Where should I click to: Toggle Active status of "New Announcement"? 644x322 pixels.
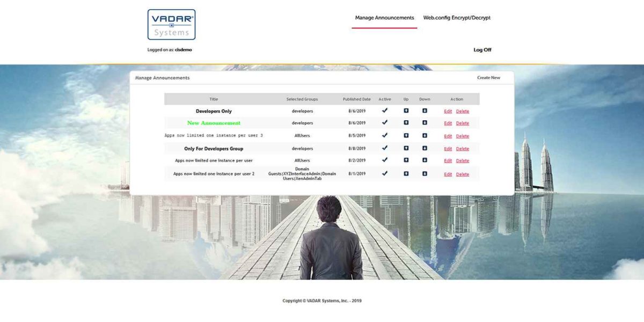coord(385,123)
